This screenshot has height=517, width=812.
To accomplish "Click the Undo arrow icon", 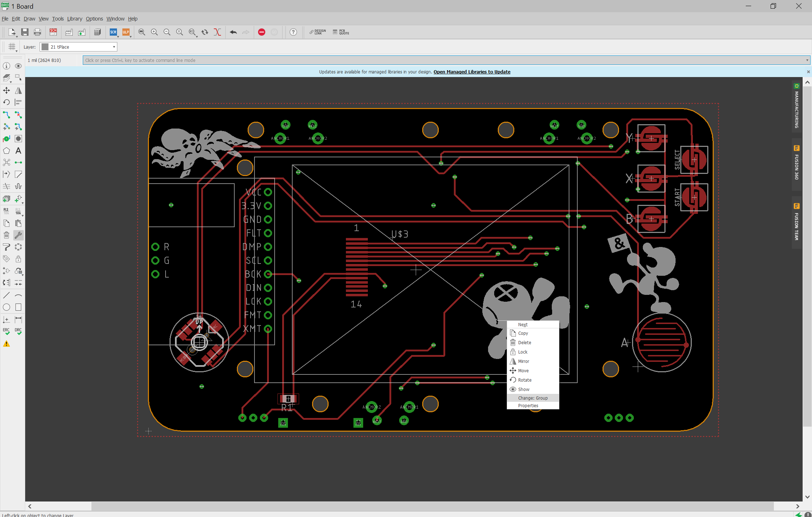I will (233, 32).
